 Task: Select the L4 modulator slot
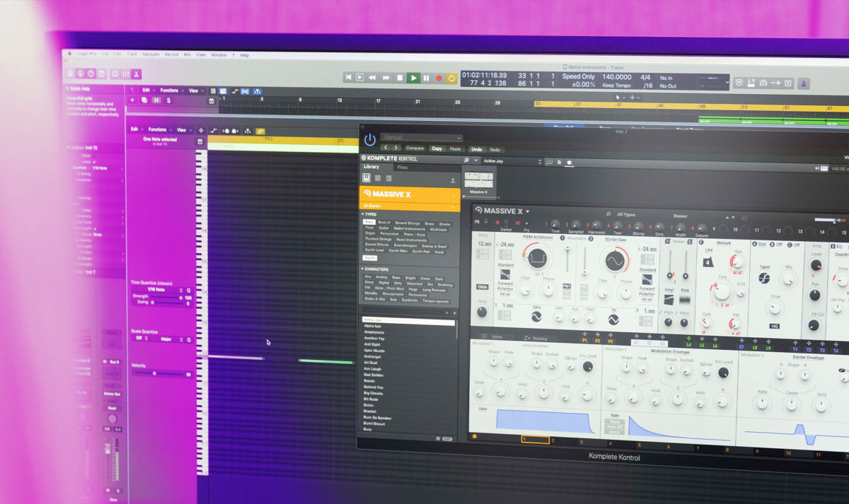click(689, 345)
